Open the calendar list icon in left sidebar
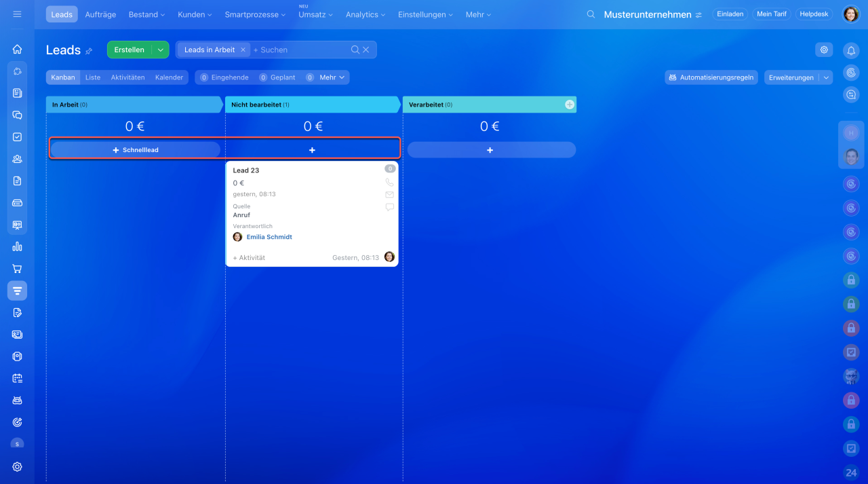Screen dimensions: 868x484 pyautogui.click(x=17, y=378)
